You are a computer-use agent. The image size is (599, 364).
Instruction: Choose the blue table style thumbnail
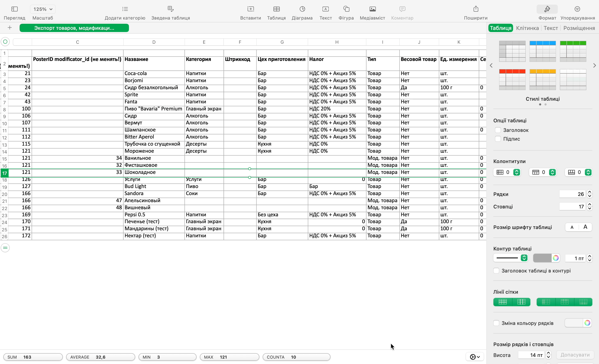tap(543, 51)
